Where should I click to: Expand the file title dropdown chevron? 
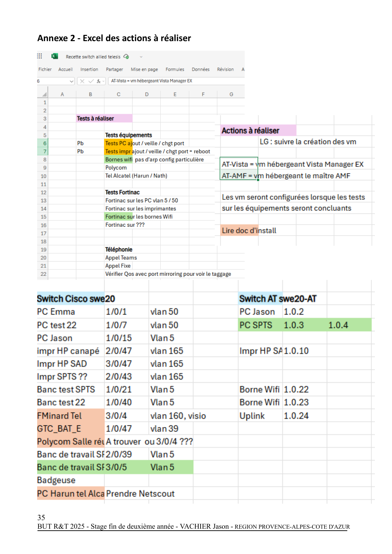coord(141,57)
